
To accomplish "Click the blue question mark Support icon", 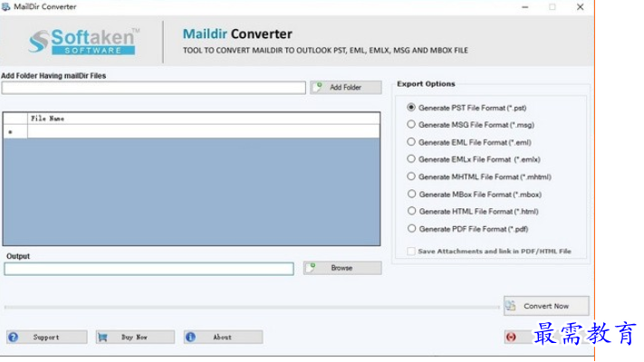I will (14, 337).
